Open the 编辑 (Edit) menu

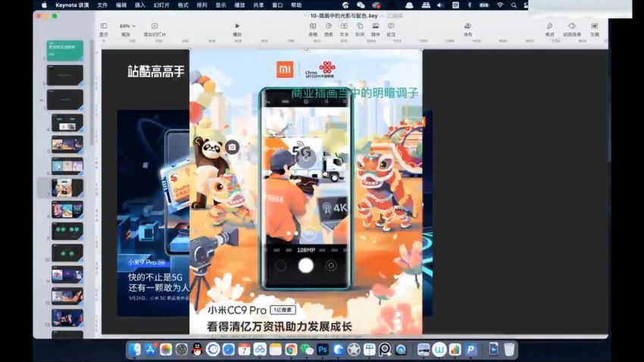click(x=121, y=5)
